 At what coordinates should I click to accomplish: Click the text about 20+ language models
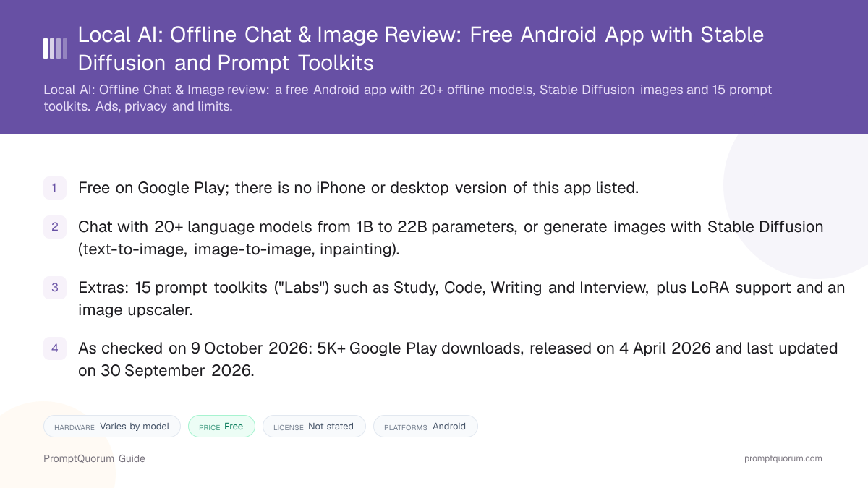pos(451,237)
